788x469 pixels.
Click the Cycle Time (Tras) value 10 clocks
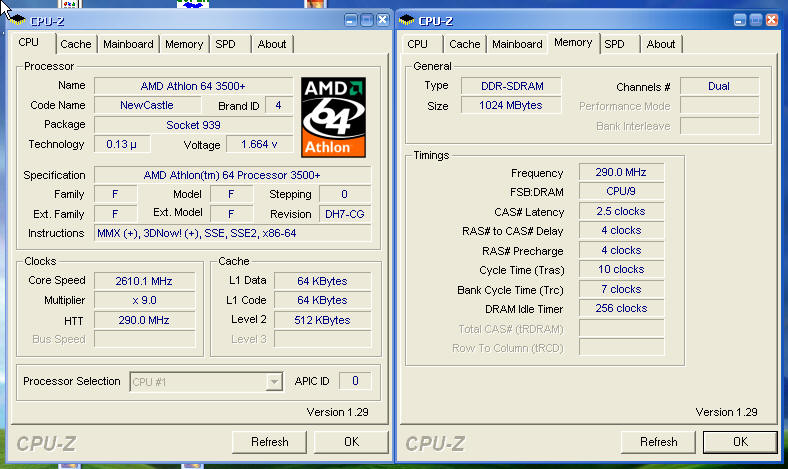tap(621, 269)
